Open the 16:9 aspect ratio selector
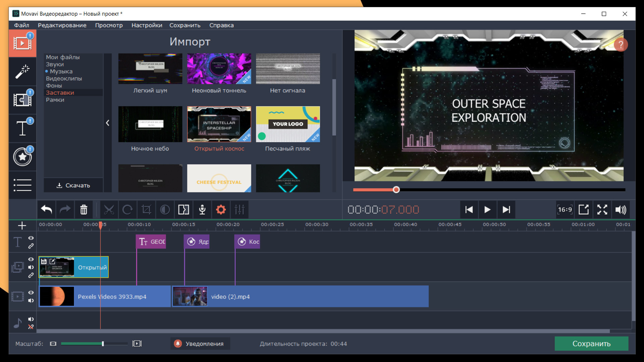644x362 pixels. tap(565, 210)
